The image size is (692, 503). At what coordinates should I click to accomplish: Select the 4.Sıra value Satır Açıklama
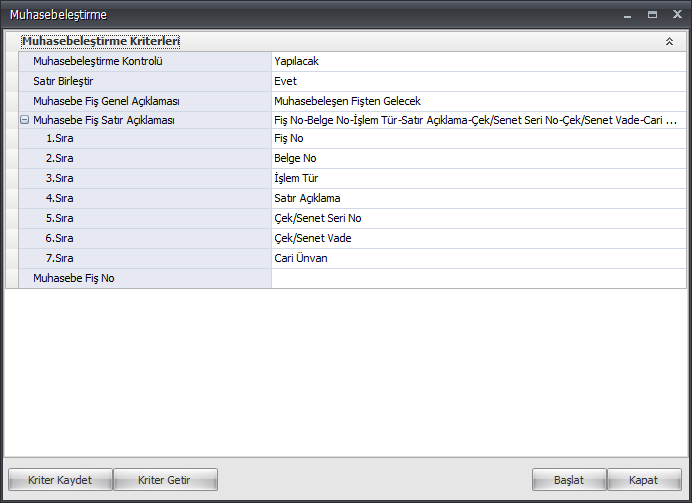pyautogui.click(x=478, y=199)
